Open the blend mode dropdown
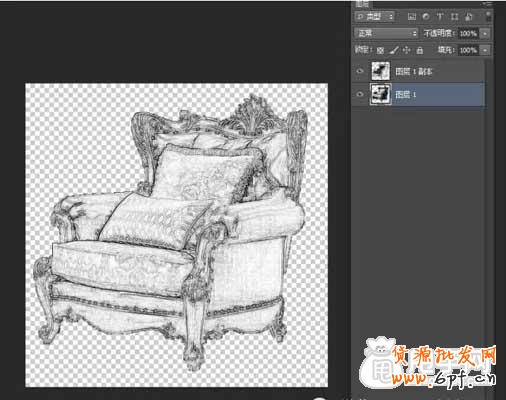This screenshot has width=506, height=400. pyautogui.click(x=386, y=33)
